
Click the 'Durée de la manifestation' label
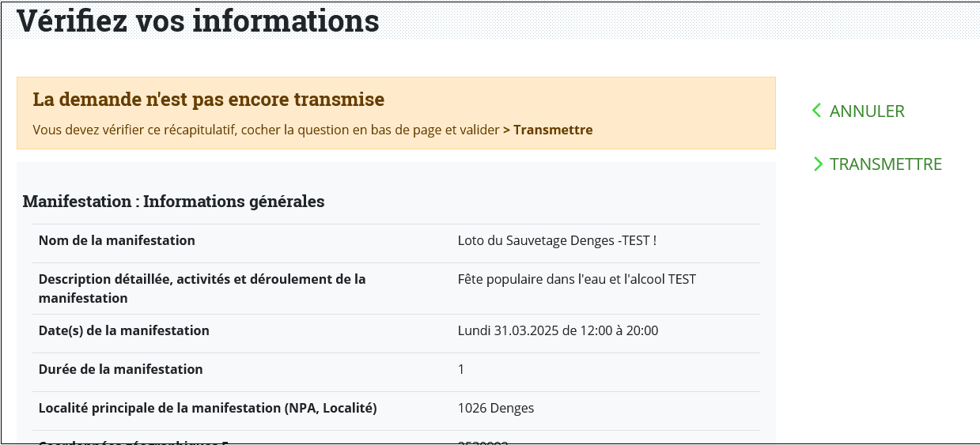[x=121, y=369]
